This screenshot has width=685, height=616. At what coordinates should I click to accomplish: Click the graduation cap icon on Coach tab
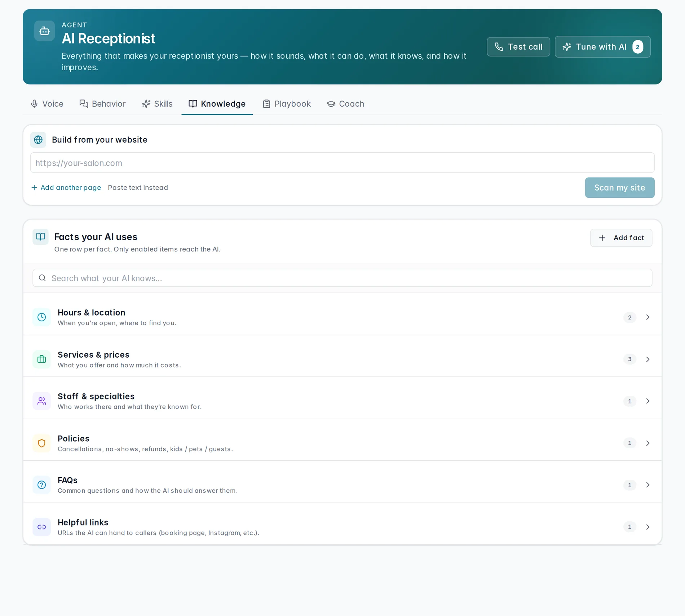click(x=331, y=104)
